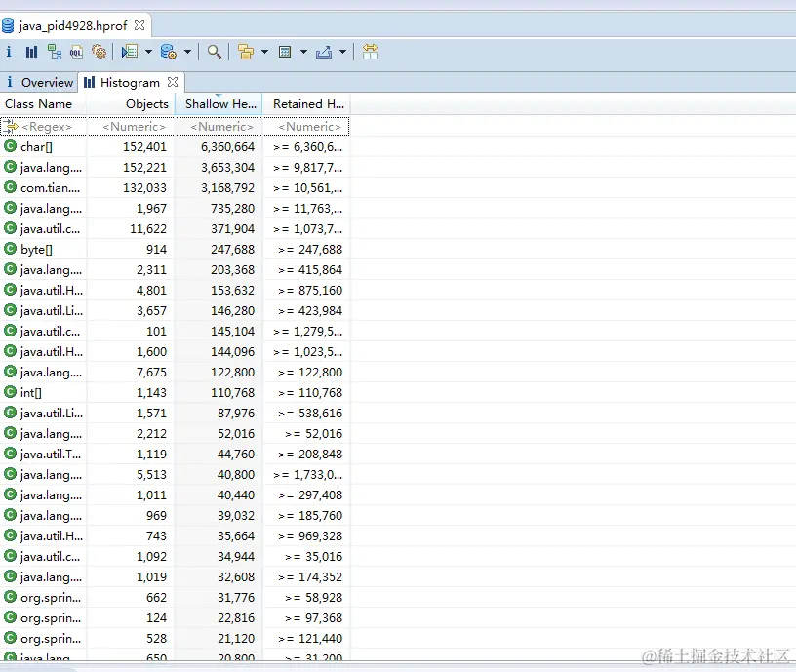This screenshot has width=796, height=672.
Task: Click retained heap value >= 875,160
Action: point(310,291)
